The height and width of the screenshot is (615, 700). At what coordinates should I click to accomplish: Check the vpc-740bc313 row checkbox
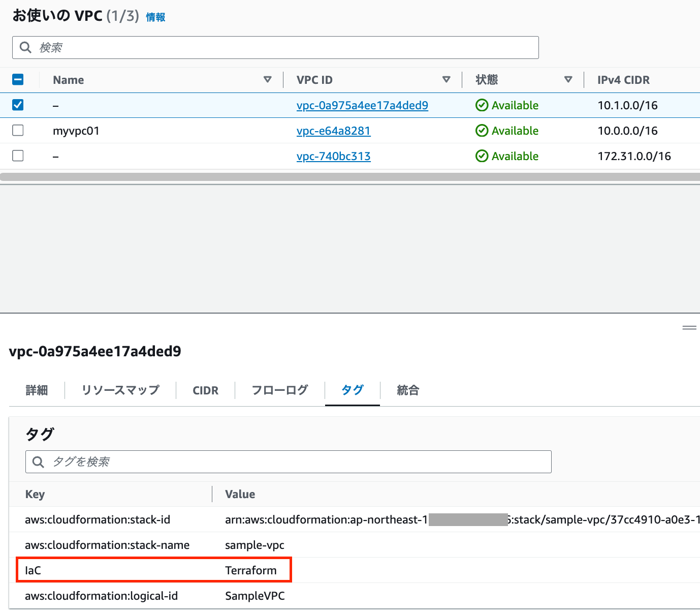pos(18,156)
